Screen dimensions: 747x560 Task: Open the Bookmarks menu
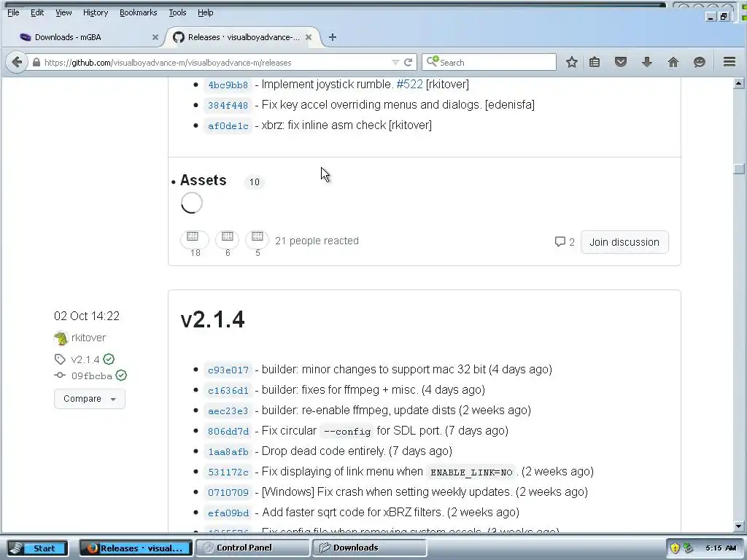pyautogui.click(x=138, y=12)
